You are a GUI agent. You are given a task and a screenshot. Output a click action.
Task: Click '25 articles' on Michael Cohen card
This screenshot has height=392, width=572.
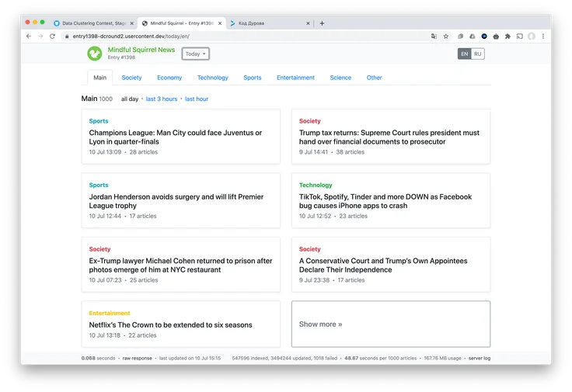coord(144,280)
